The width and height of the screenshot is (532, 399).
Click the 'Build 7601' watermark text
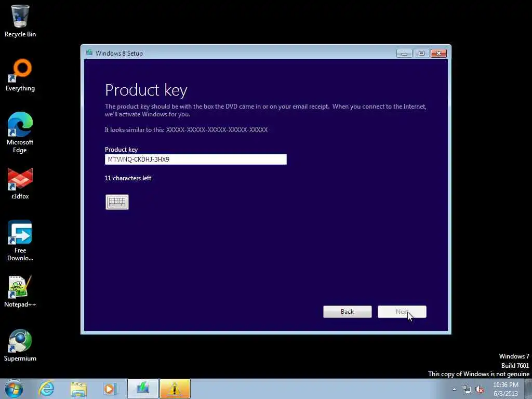[515, 365]
